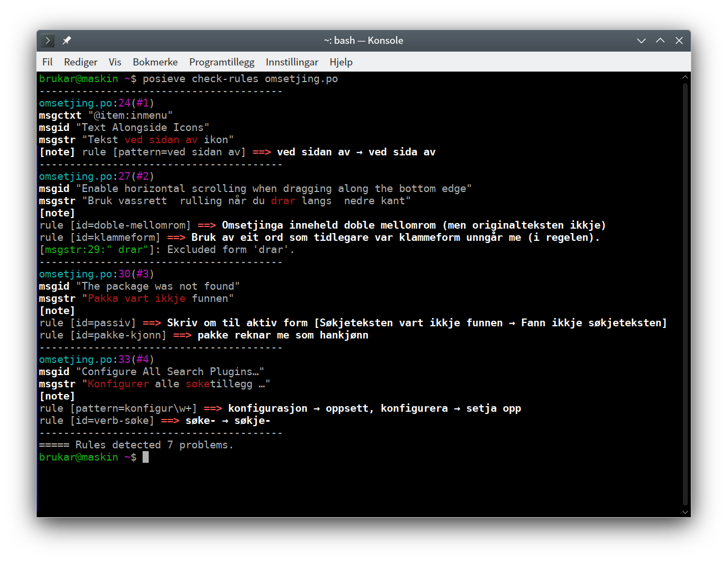This screenshot has width=728, height=561.
Task: Click the omsetjing.po:24(#1) file reference
Action: (97, 103)
